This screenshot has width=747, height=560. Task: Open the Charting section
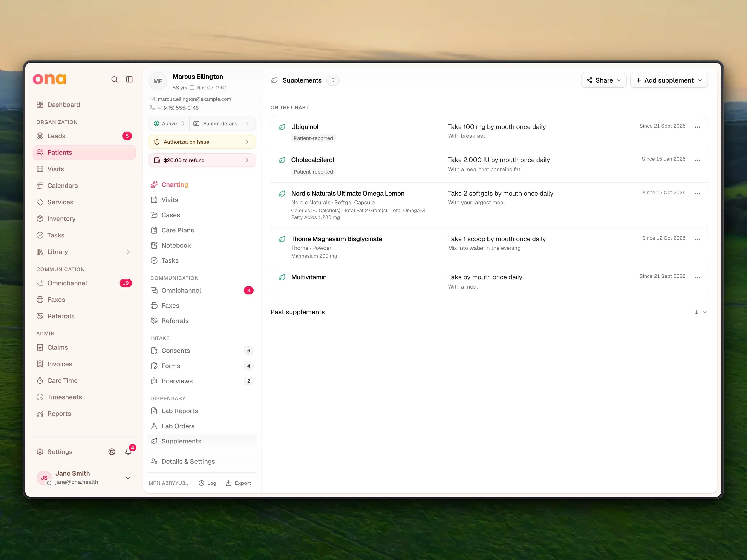pos(202,185)
